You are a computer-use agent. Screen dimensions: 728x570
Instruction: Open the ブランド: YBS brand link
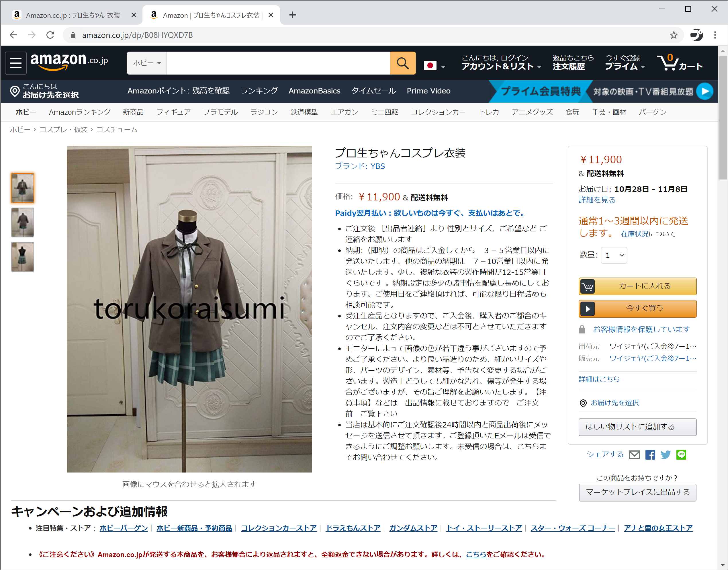coord(360,166)
